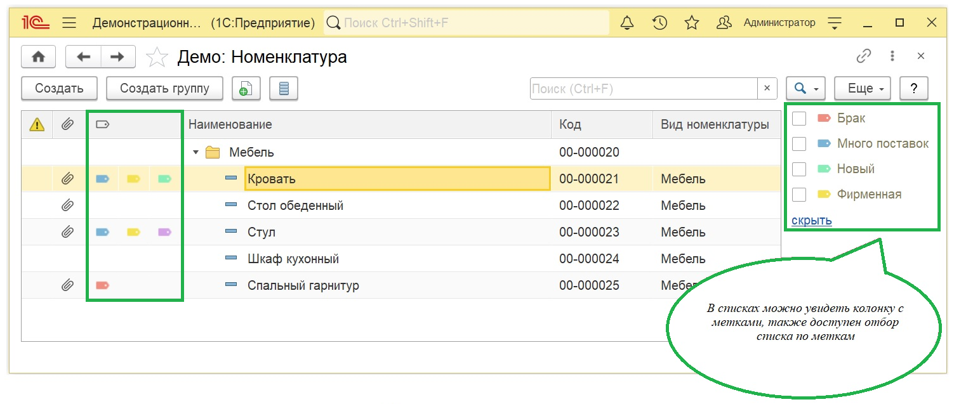Click the Создать button
980x416 pixels.
pos(59,89)
